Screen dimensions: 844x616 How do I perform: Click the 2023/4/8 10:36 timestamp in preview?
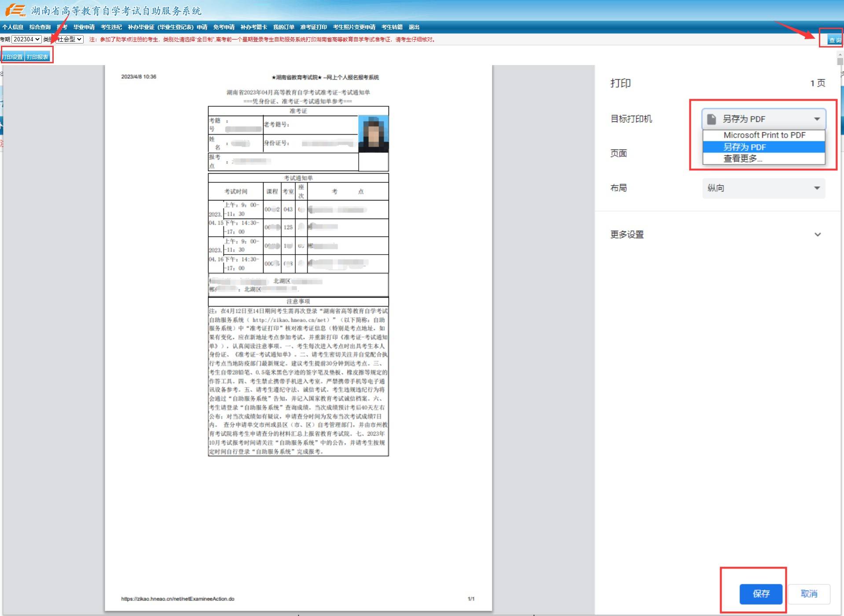point(139,77)
